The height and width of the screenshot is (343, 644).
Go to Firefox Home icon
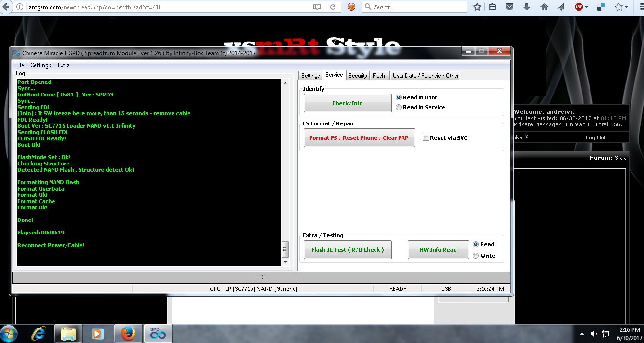point(544,7)
